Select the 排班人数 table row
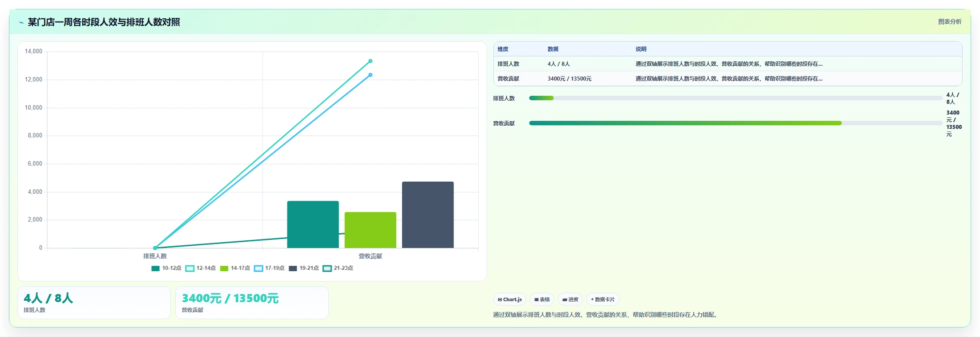 click(728, 64)
